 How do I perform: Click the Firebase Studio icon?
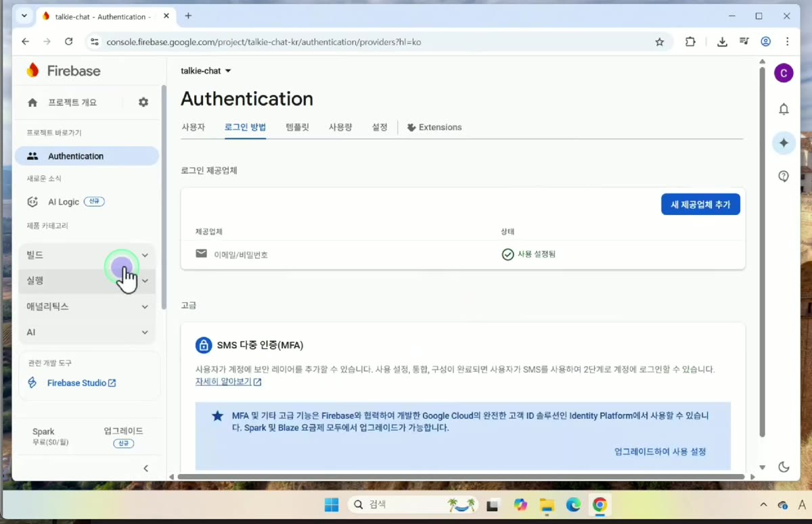click(32, 383)
